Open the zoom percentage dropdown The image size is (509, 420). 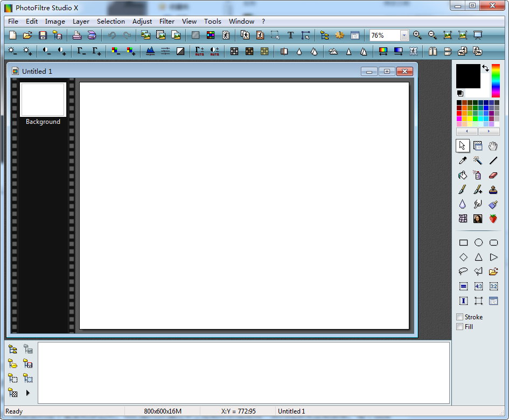click(404, 36)
